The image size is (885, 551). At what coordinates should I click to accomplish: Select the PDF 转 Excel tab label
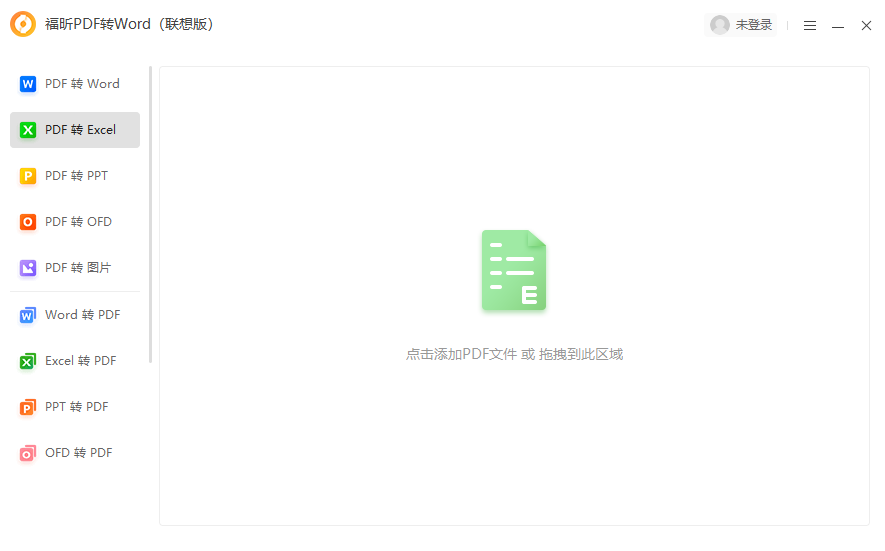pyautogui.click(x=81, y=130)
